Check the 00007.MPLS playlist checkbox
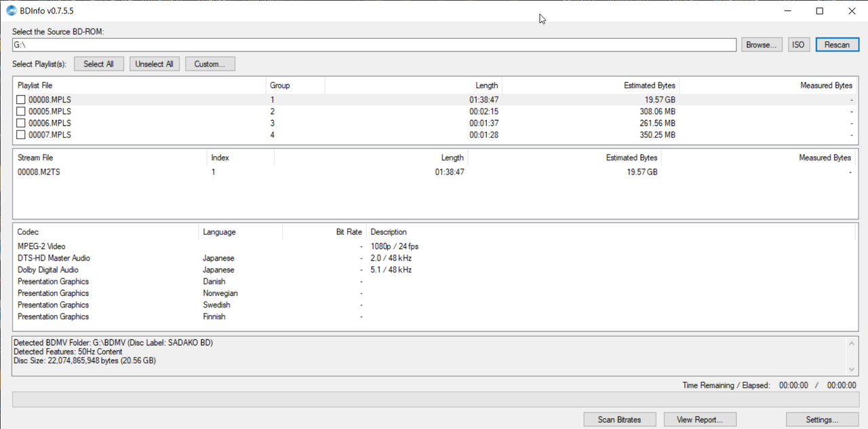The height and width of the screenshot is (429, 868). coord(21,135)
